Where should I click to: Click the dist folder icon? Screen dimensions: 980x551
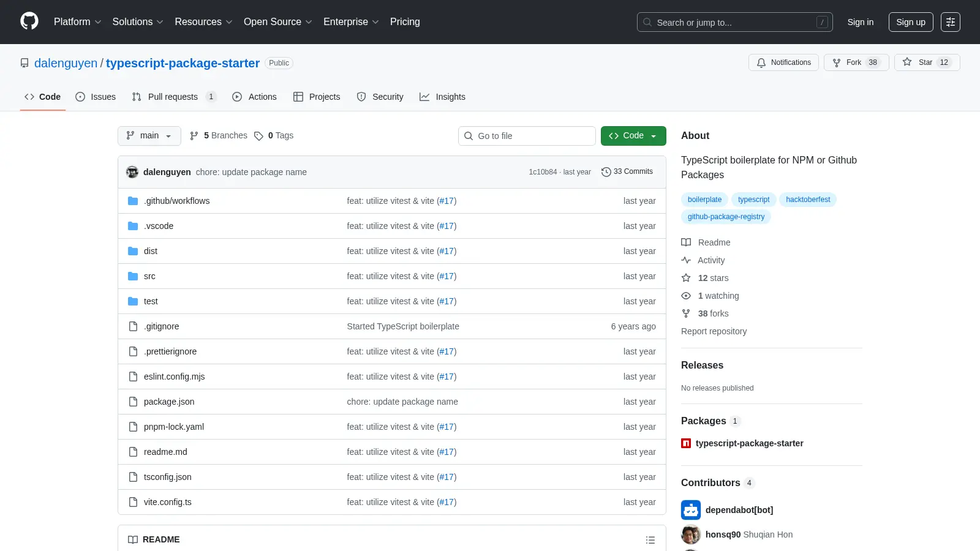tap(133, 251)
